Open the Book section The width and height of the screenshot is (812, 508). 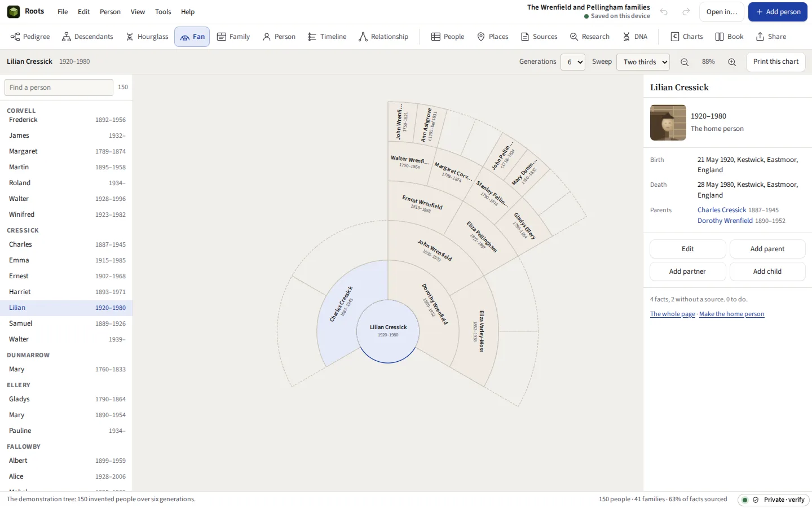pyautogui.click(x=729, y=37)
